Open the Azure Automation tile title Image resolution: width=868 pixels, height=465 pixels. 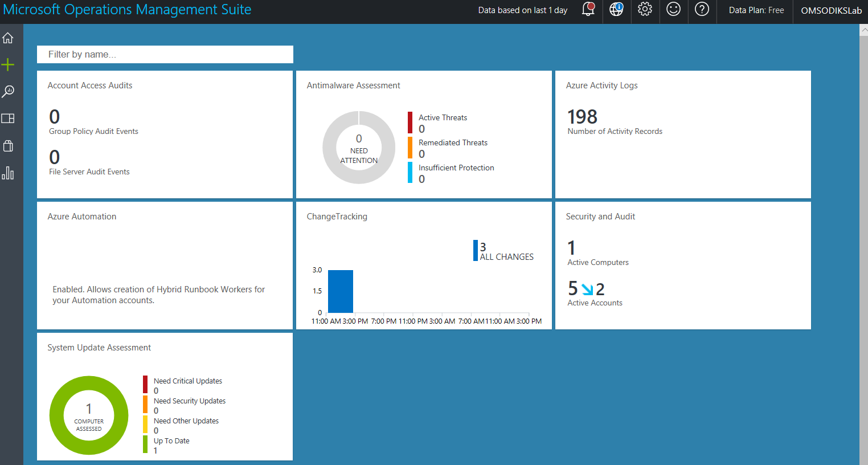81,217
